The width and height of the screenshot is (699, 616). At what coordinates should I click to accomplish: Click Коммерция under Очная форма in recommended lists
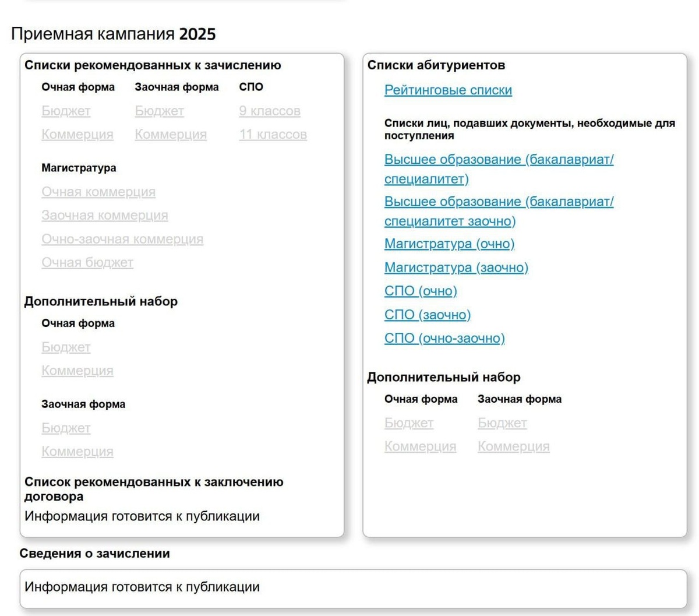pos(77,135)
